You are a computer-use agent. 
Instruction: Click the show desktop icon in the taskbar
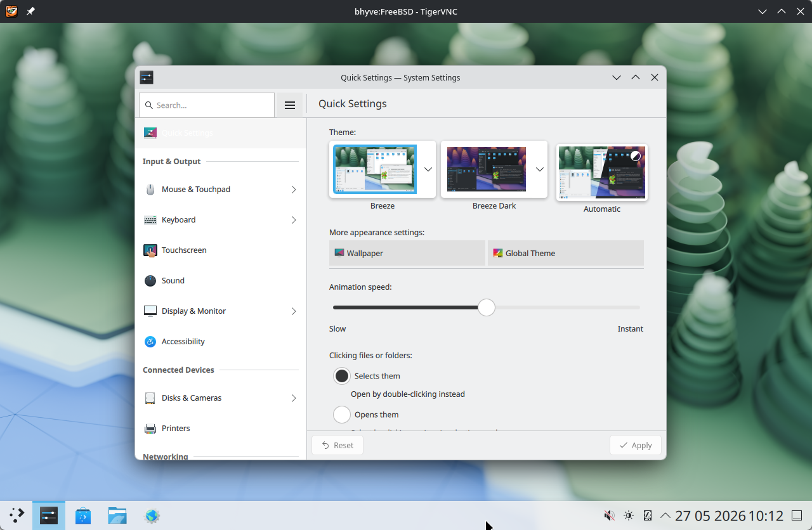(x=797, y=515)
